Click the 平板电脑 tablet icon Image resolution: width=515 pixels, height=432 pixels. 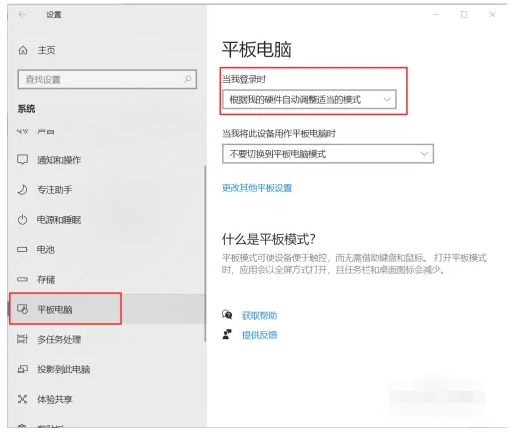click(x=22, y=309)
